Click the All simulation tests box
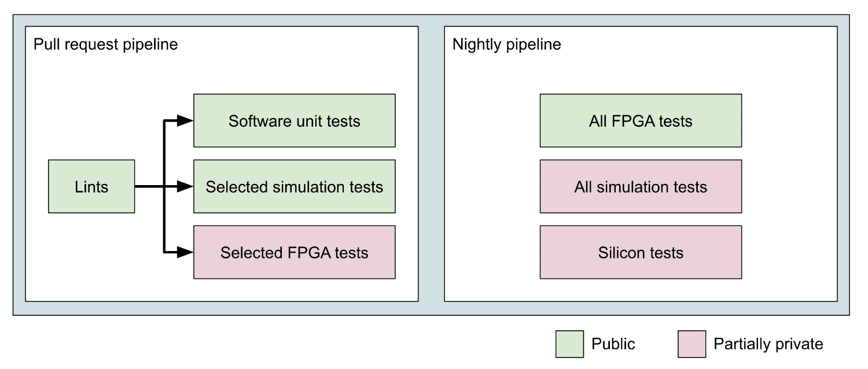 (x=641, y=187)
